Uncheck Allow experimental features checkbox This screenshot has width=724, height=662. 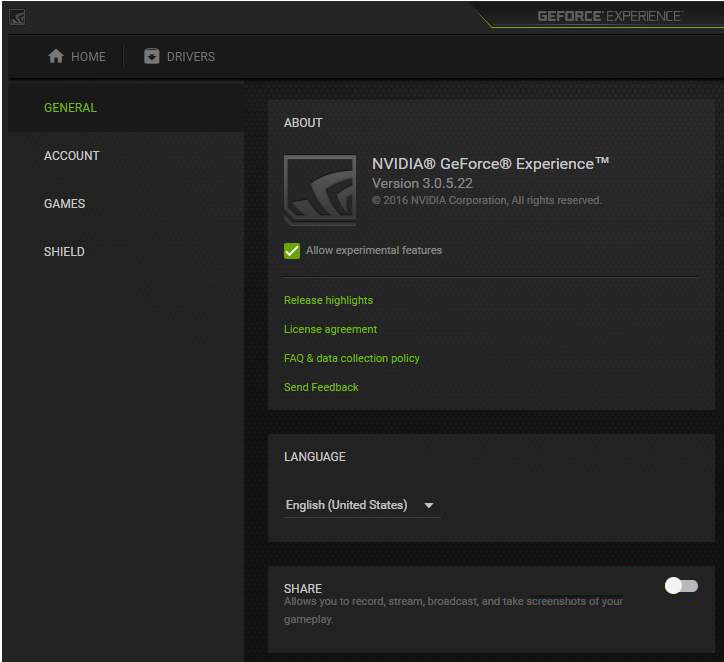pos(292,251)
